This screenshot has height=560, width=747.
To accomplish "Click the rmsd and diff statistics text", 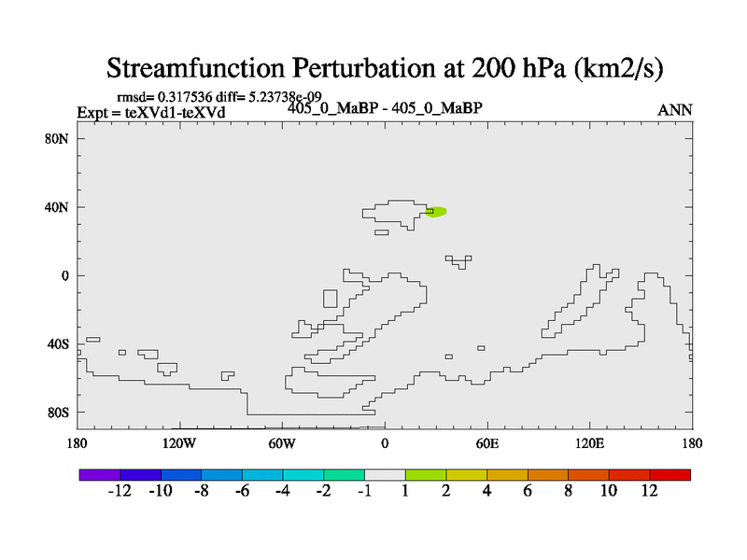I will [218, 97].
